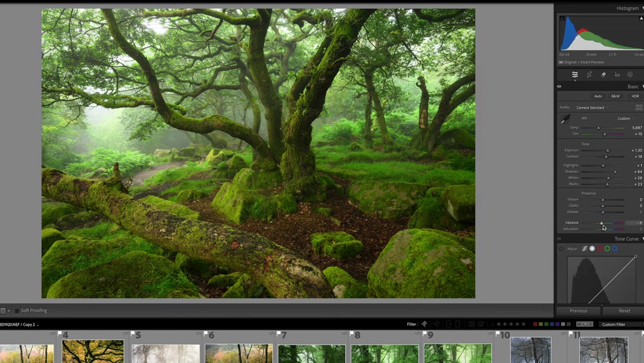644x363 pixels.
Task: Filter by red color label
Action: [535, 324]
